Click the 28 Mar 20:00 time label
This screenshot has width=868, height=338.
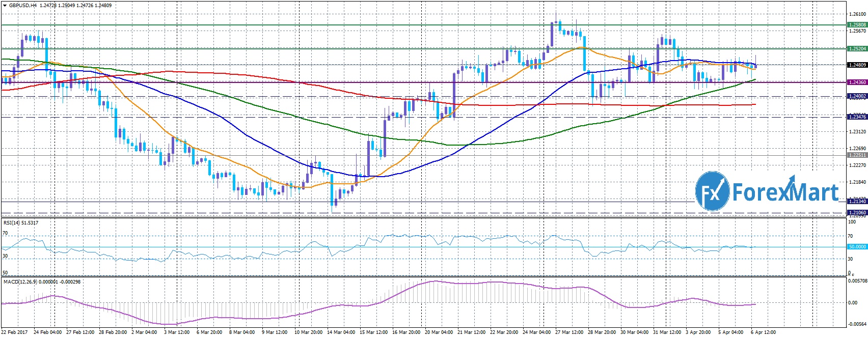point(602,332)
